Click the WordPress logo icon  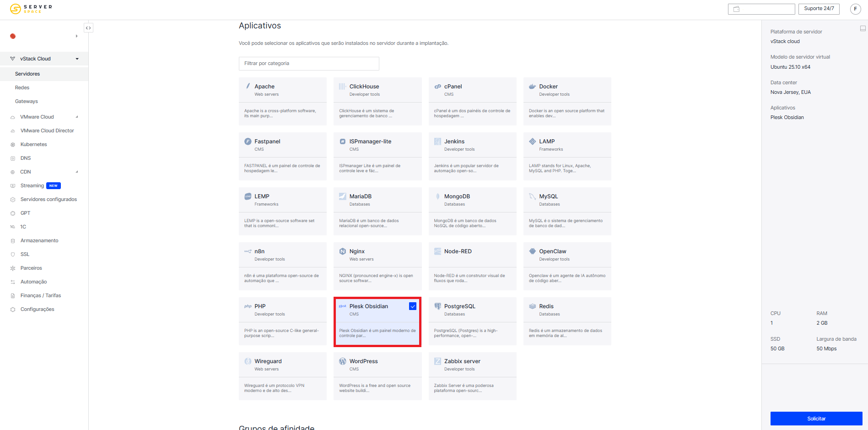pos(342,361)
